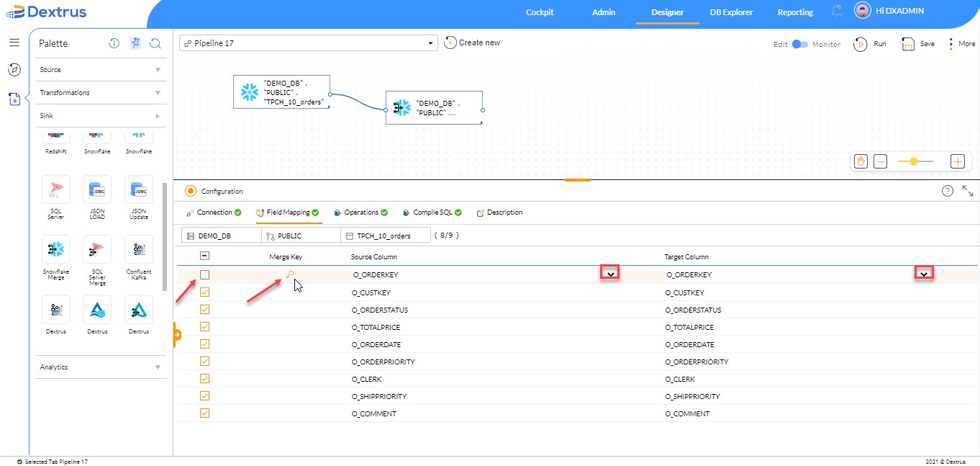Viewport: 980px width, 466px height.
Task: Check the O_ORDERKEY row checkbox
Action: pyautogui.click(x=205, y=274)
